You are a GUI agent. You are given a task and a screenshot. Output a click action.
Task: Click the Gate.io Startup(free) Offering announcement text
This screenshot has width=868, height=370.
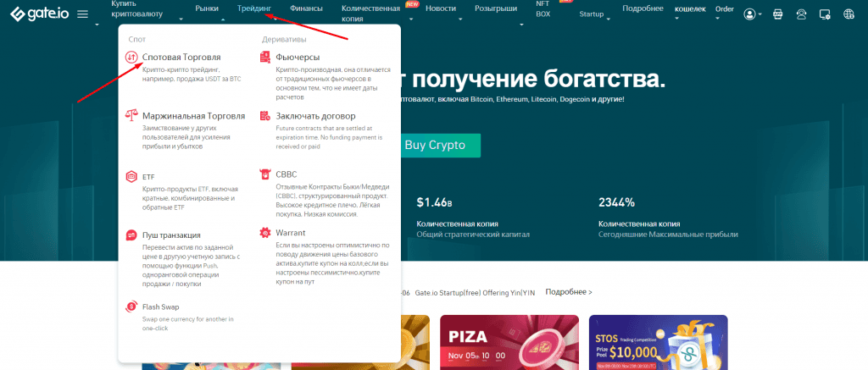pyautogui.click(x=475, y=293)
